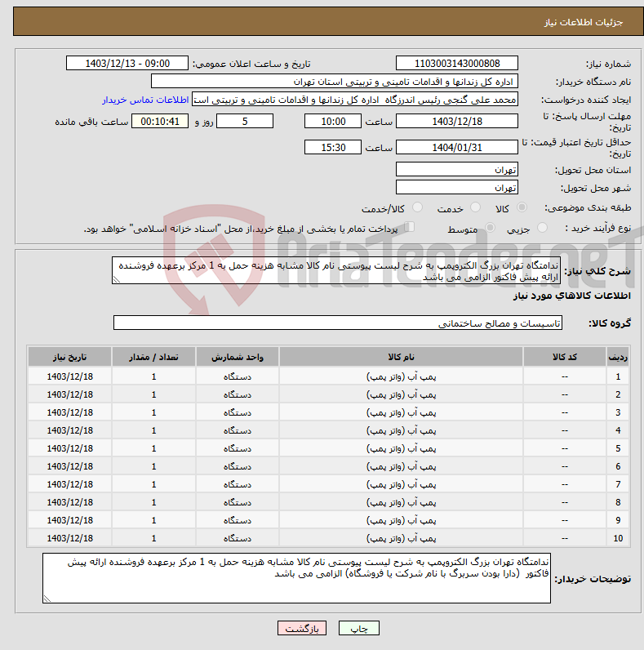
Task: Click item name پمپ آب in row 8
Action: [x=401, y=502]
